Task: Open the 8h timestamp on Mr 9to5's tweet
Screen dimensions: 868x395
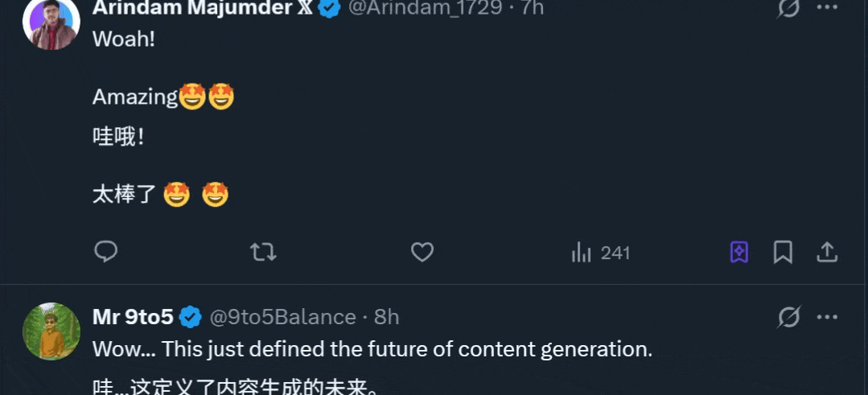Action: tap(387, 317)
